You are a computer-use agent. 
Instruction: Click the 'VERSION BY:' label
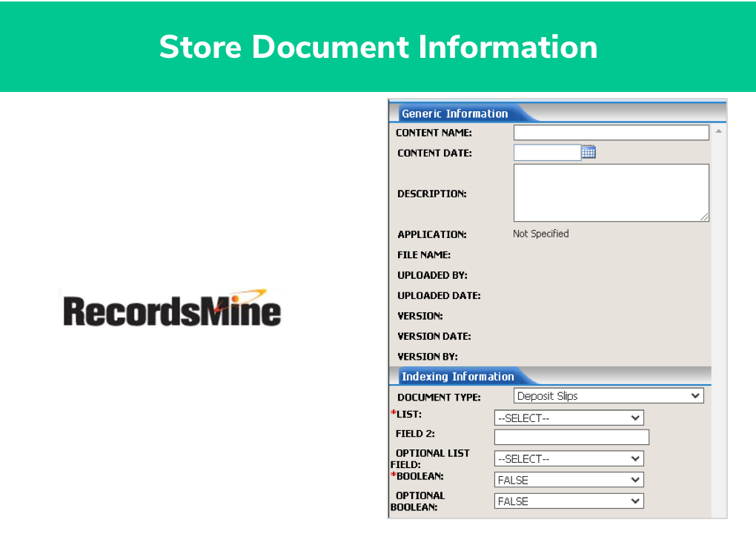(x=427, y=357)
